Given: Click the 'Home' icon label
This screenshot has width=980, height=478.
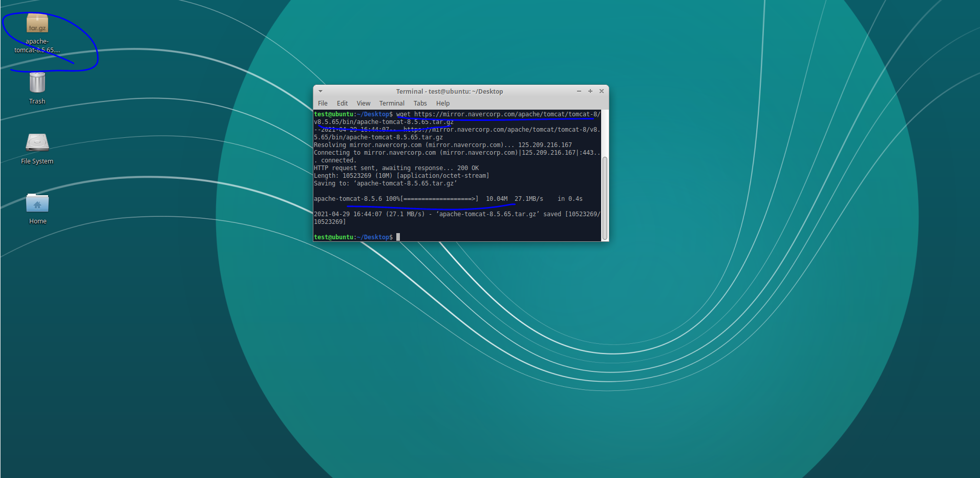Looking at the screenshot, I should (38, 221).
